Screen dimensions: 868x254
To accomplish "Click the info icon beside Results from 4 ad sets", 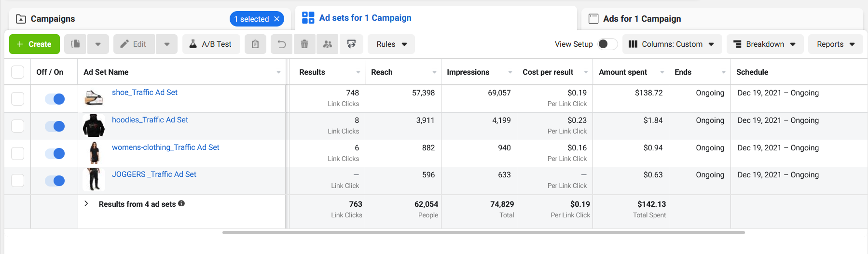I will [x=181, y=203].
